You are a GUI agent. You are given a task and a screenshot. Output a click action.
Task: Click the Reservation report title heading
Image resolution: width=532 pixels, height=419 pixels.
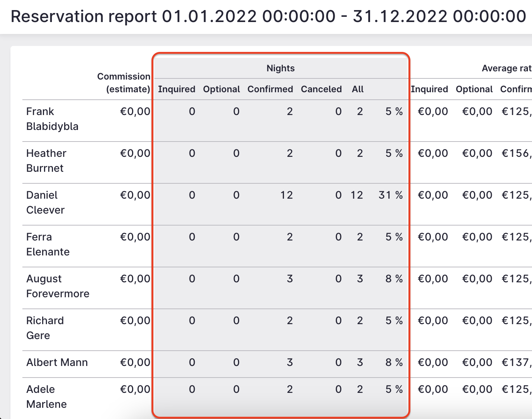click(268, 16)
